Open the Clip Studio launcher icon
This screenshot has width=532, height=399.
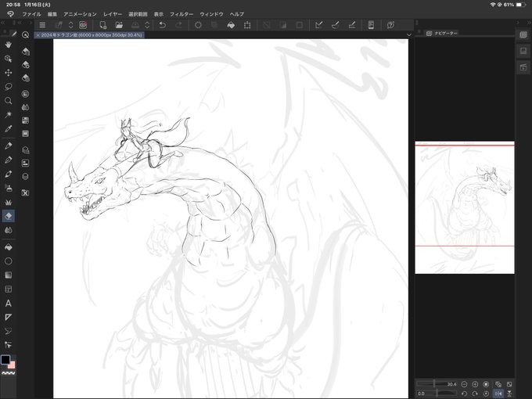point(83,25)
